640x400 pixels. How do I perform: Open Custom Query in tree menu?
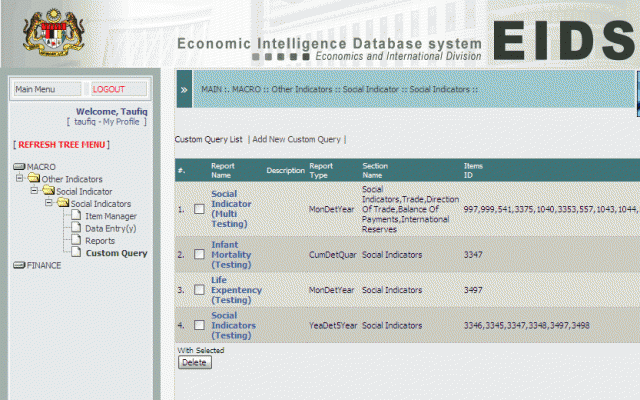click(116, 253)
